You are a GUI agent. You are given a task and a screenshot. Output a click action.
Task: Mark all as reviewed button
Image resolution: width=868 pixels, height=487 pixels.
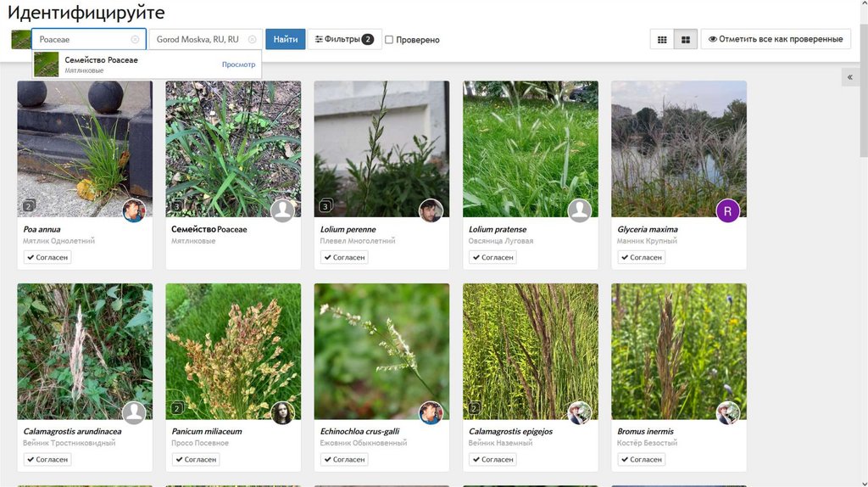(x=776, y=39)
